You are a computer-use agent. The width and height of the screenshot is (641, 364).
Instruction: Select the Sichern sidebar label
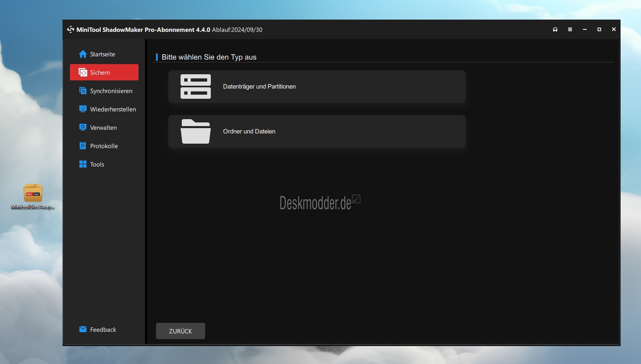100,73
